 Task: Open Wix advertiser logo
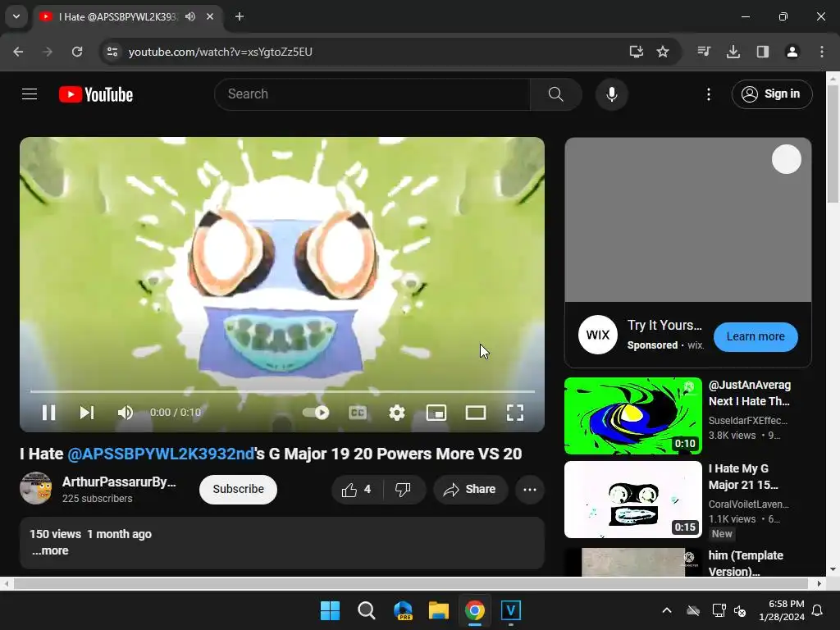point(598,335)
